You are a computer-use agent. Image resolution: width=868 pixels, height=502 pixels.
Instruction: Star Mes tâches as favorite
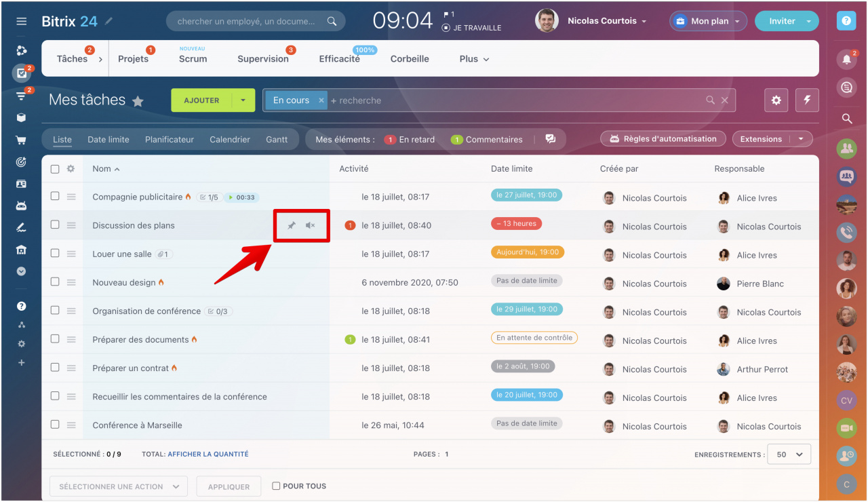138,101
